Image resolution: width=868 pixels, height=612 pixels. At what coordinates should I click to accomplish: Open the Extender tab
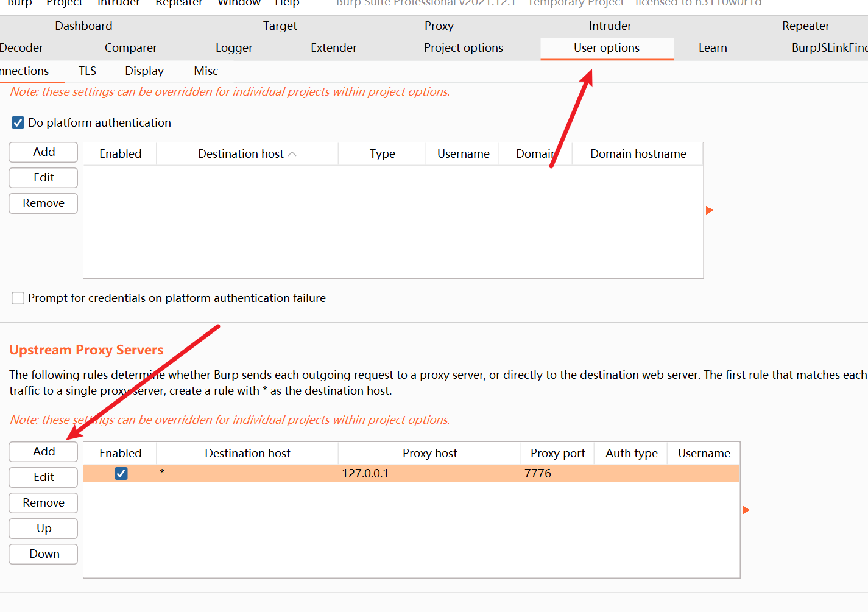334,47
